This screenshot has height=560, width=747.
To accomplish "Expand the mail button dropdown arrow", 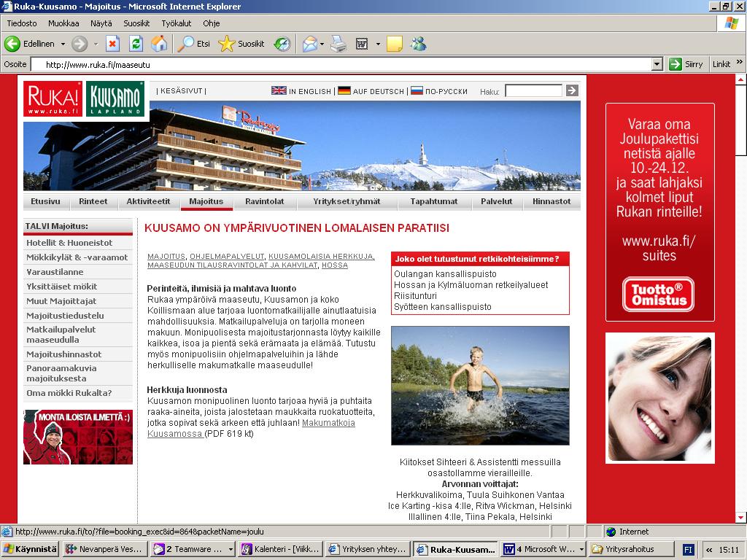I will coord(322,44).
